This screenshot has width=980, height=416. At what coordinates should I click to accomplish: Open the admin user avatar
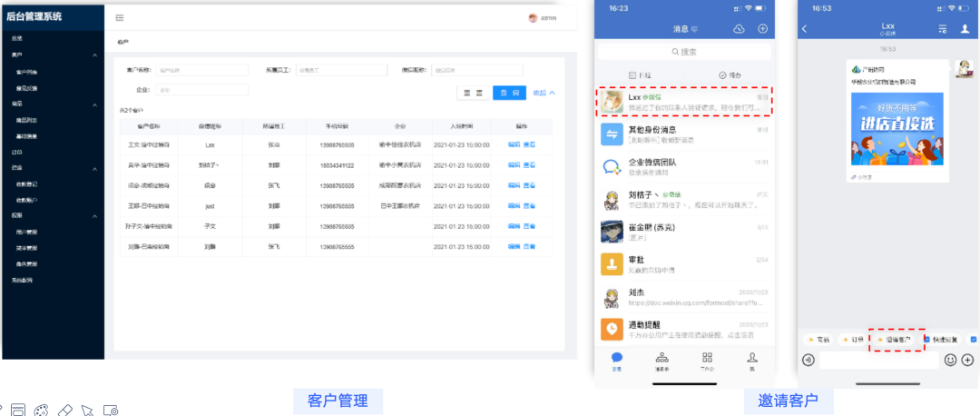click(533, 18)
